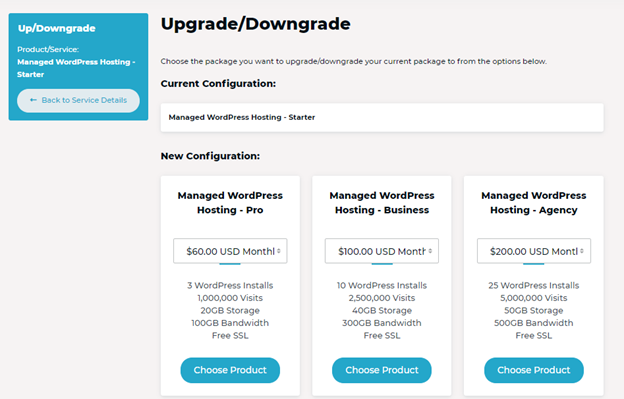Open the Agency plan billing cycle dropdown
The image size is (624, 399).
point(534,251)
